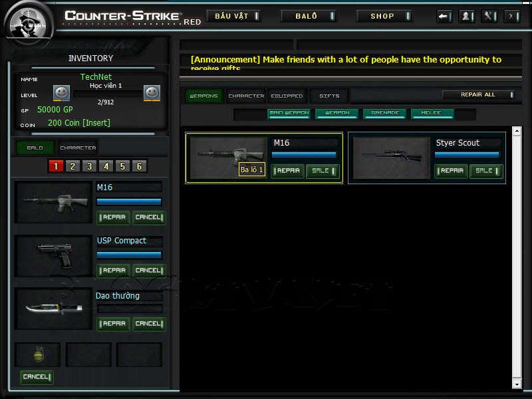Open the tools settings icon
Image resolution: width=532 pixels, height=399 pixels.
coord(489,16)
